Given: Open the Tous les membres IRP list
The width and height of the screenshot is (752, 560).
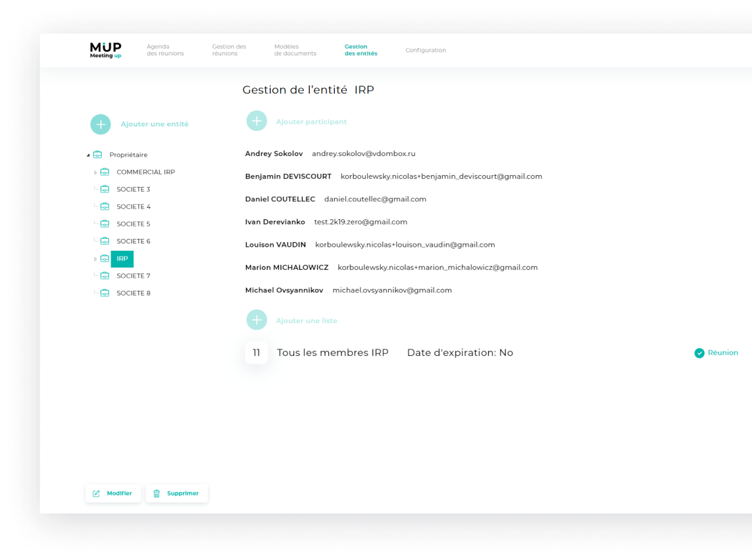Looking at the screenshot, I should (x=332, y=353).
